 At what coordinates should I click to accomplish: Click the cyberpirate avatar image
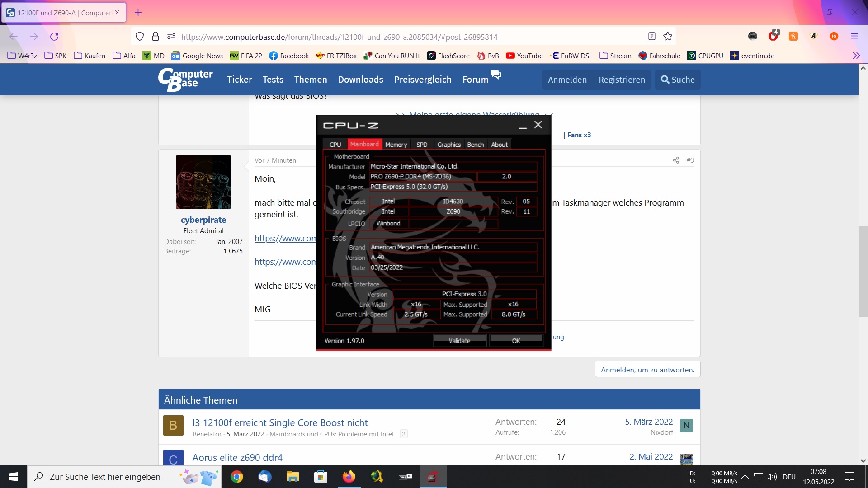[203, 182]
